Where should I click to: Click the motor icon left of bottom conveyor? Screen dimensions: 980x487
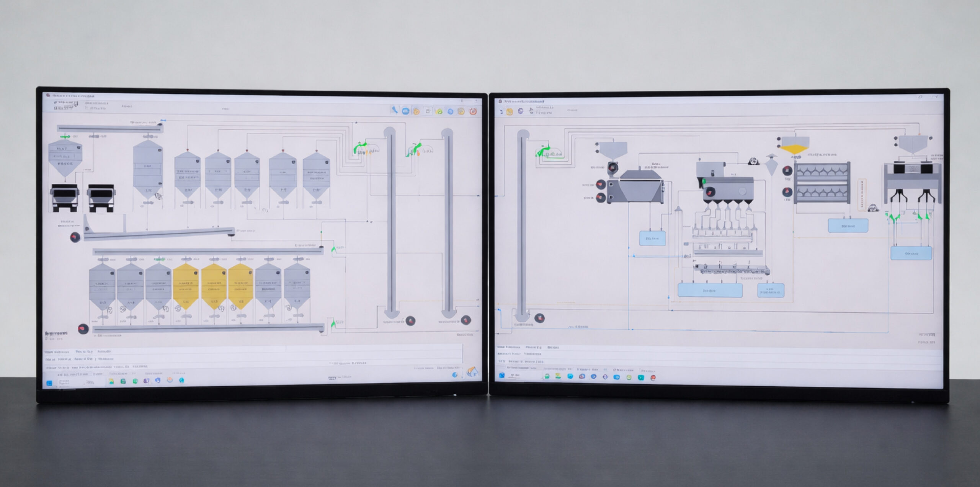[83, 328]
